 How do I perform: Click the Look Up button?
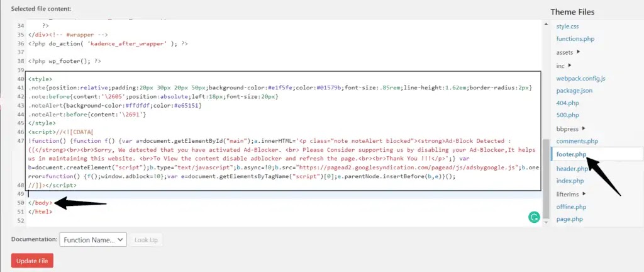[x=146, y=240]
